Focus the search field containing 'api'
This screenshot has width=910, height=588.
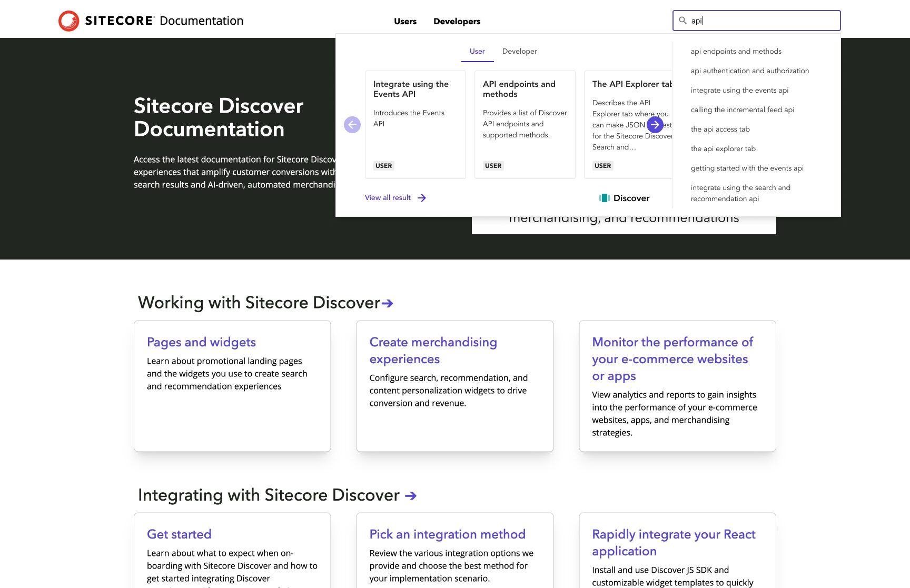(756, 21)
